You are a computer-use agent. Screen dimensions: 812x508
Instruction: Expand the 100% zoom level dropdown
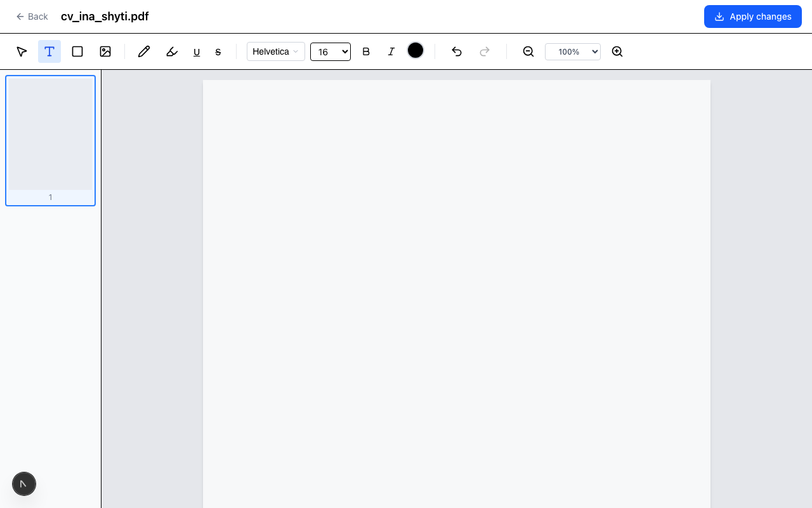572,51
